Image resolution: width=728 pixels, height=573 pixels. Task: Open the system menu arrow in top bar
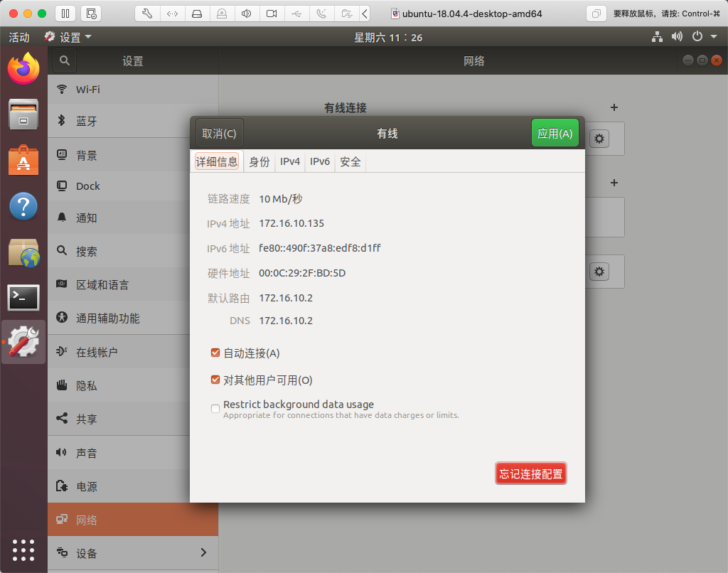pos(714,37)
